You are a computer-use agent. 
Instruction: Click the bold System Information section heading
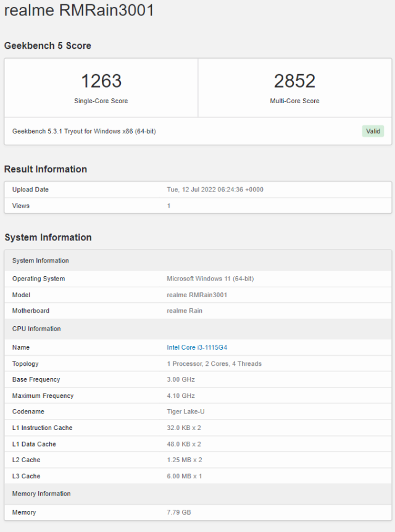(x=48, y=237)
